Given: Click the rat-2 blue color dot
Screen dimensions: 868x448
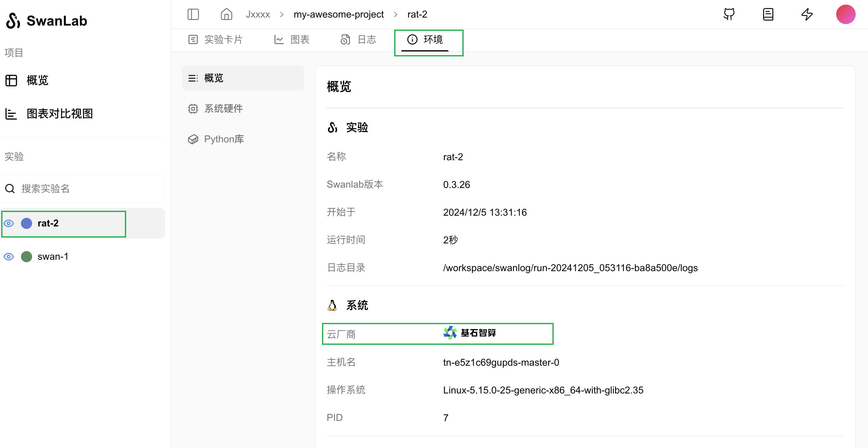Looking at the screenshot, I should pos(27,223).
